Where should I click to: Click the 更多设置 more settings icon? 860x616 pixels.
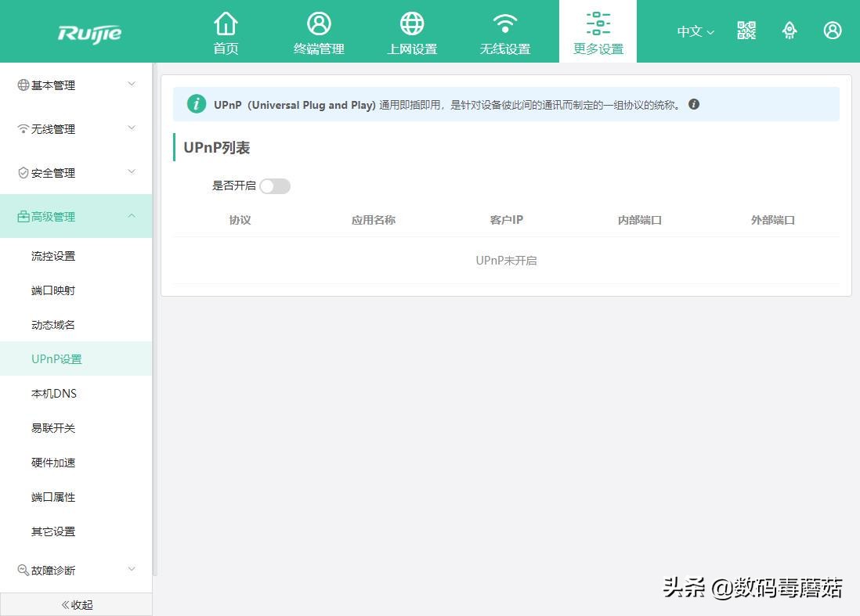598,31
